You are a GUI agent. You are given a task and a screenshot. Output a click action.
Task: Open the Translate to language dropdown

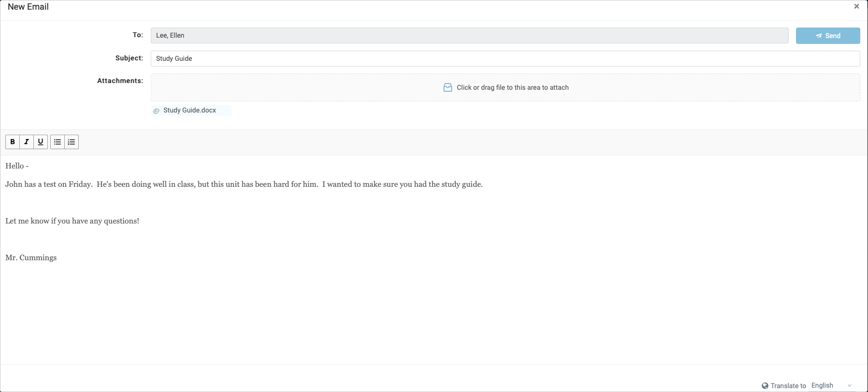(x=832, y=385)
